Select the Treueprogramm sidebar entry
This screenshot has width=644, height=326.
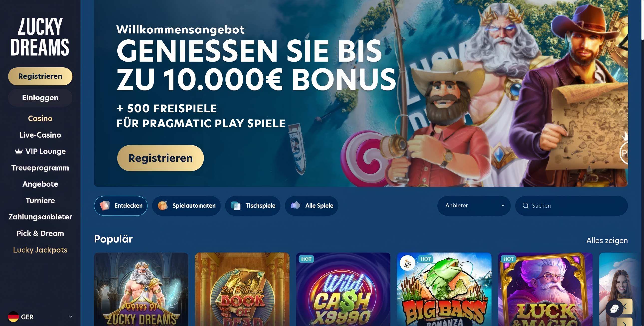click(40, 168)
